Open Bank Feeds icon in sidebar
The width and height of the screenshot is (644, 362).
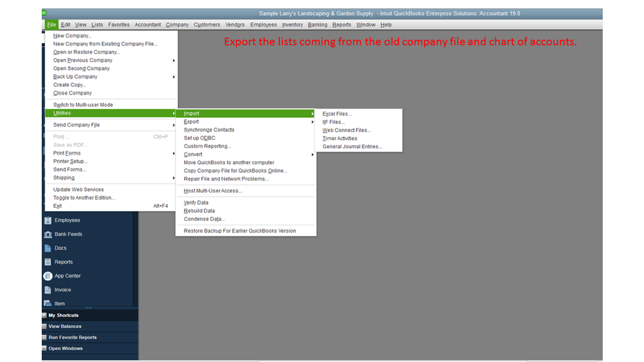tap(48, 234)
